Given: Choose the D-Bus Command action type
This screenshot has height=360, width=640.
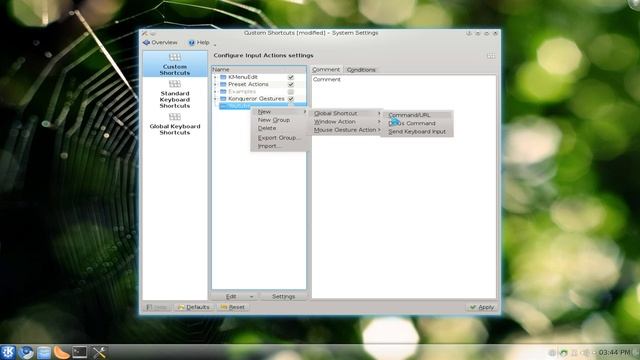Looking at the screenshot, I should [x=417, y=123].
